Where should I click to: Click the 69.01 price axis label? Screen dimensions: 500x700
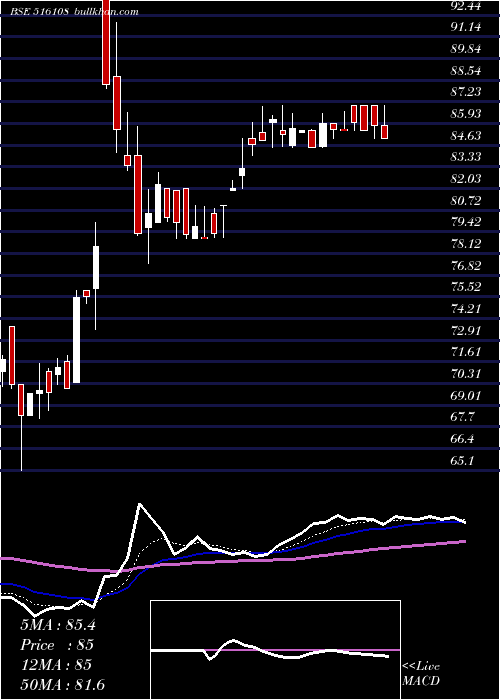[x=465, y=395]
